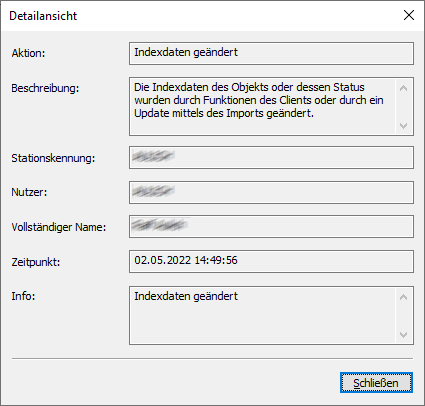Click the Stationskennung: label
This screenshot has width=425, height=406.
[x=53, y=158]
